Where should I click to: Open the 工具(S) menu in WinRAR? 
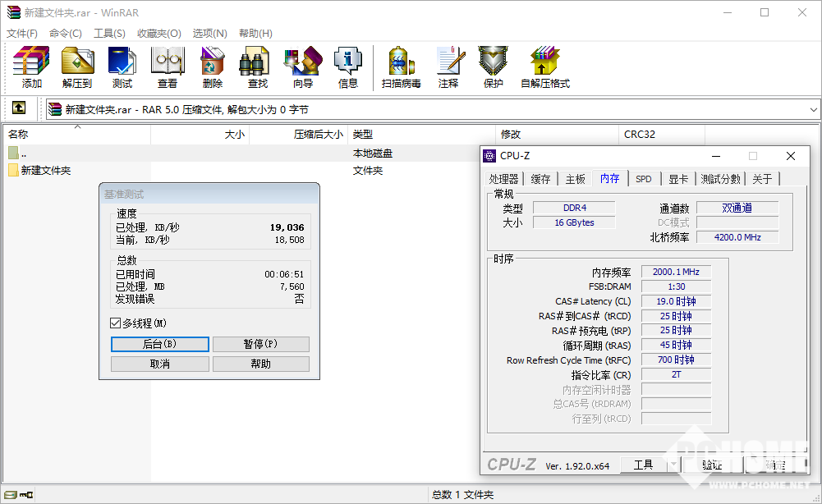point(109,34)
